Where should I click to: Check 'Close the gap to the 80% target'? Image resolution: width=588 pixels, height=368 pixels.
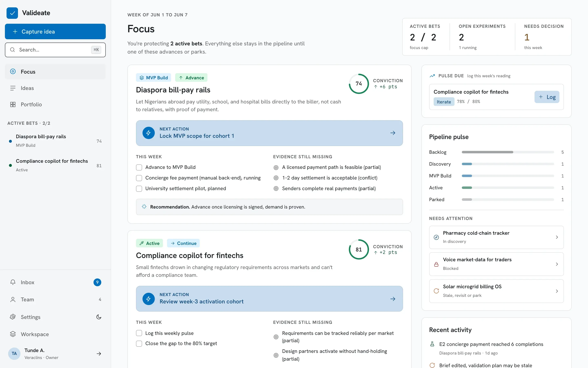pyautogui.click(x=139, y=343)
